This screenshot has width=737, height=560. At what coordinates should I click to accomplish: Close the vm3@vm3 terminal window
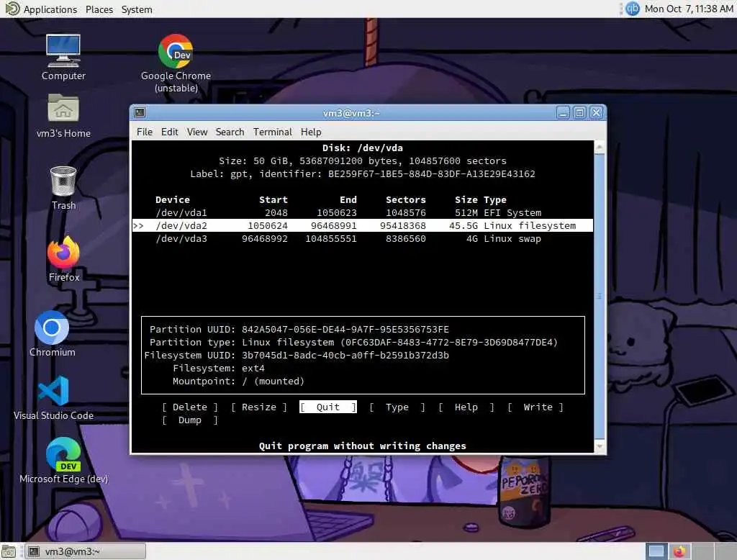pos(597,113)
